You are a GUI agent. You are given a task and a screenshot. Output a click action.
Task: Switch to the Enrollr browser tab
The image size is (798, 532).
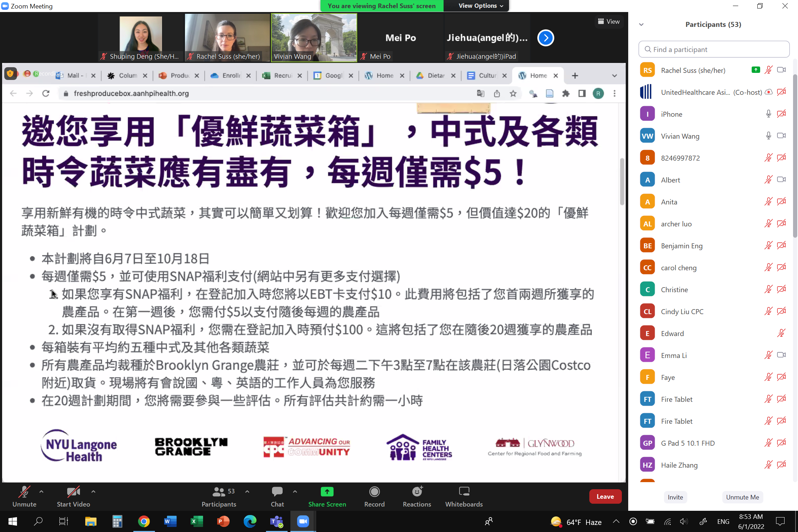coord(231,75)
